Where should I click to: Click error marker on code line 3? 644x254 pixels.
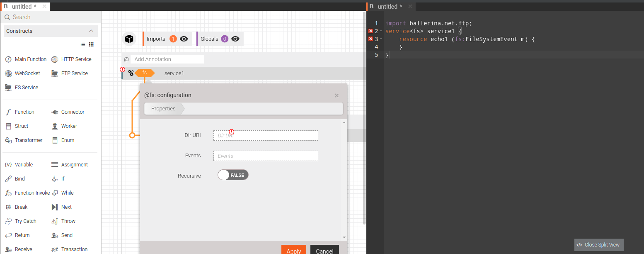pos(370,39)
